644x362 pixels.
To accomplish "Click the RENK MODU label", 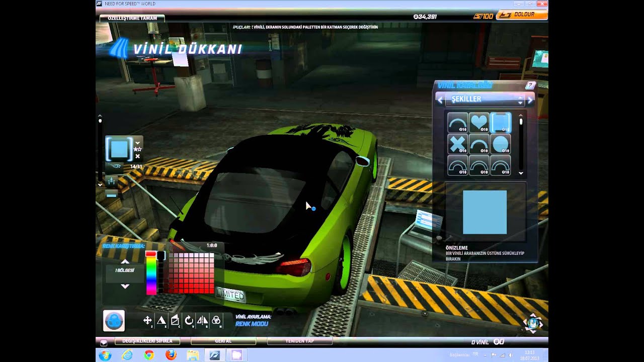I will pos(252,324).
